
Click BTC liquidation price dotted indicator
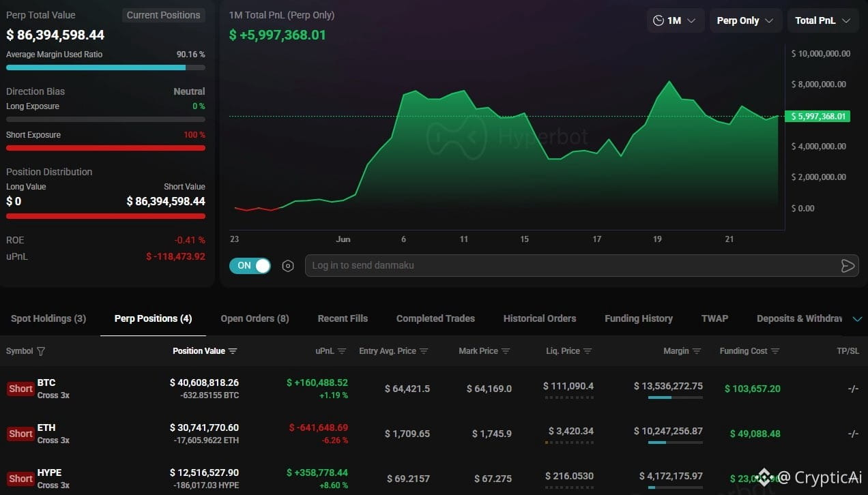pyautogui.click(x=569, y=397)
